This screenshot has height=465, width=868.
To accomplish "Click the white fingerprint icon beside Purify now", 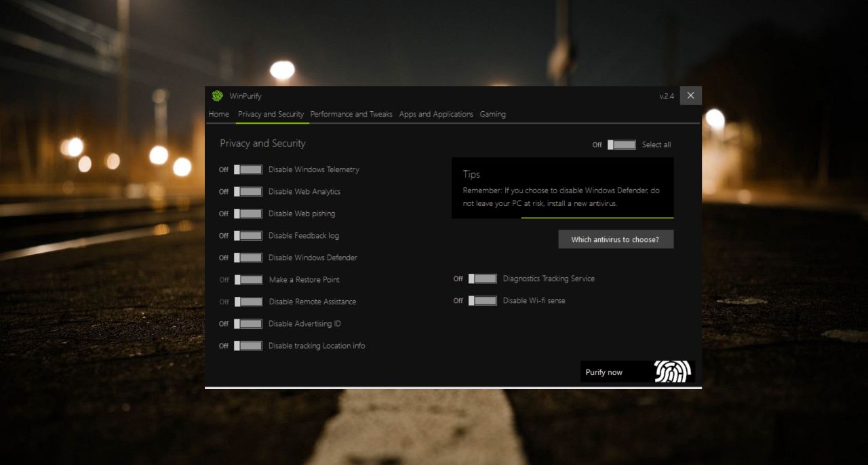I will [673, 371].
